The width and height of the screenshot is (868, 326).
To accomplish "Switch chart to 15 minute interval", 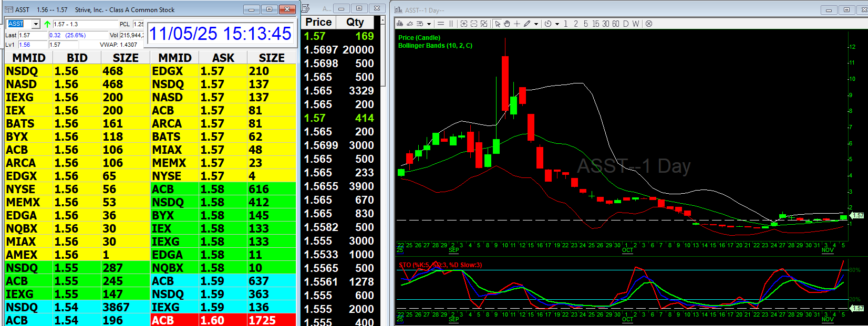I will click(x=595, y=24).
